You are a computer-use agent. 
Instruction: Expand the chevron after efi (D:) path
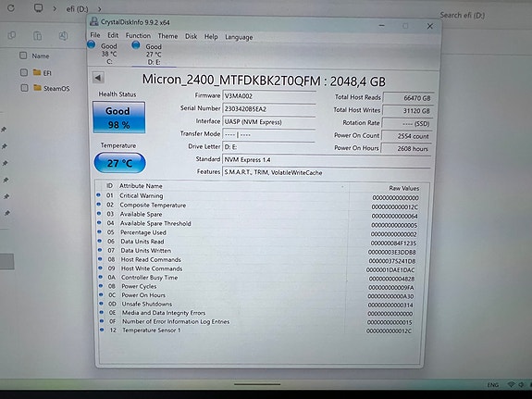[99, 9]
